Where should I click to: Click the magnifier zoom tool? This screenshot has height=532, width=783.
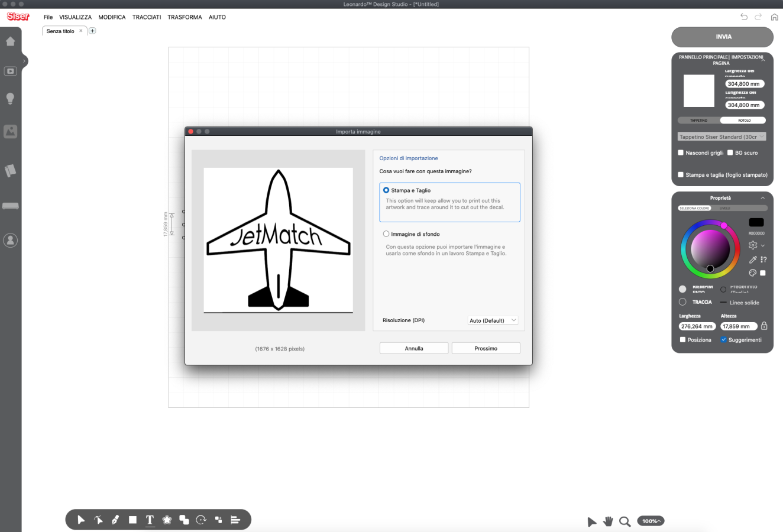pos(625,521)
